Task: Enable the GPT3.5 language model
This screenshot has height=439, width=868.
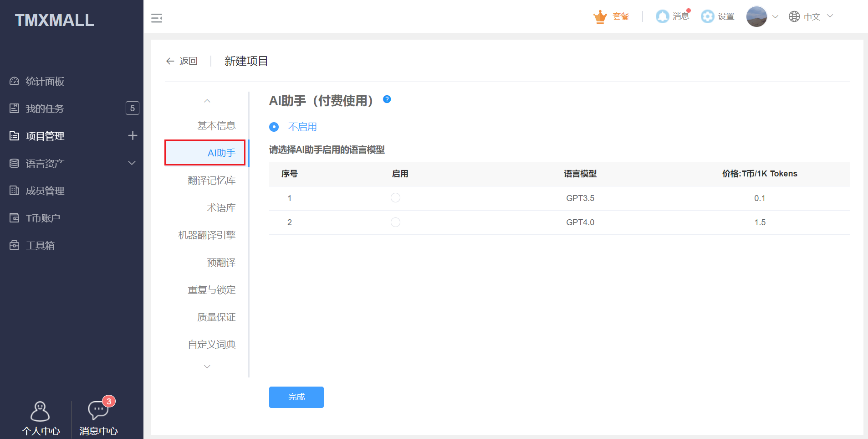Action: (395, 198)
